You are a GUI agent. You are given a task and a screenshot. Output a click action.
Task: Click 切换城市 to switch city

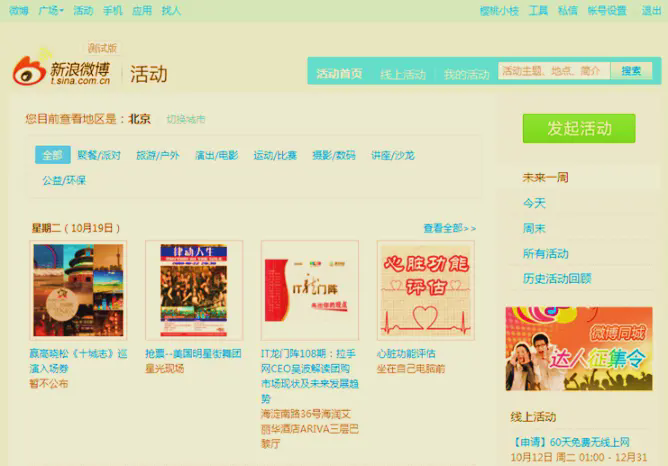[186, 119]
